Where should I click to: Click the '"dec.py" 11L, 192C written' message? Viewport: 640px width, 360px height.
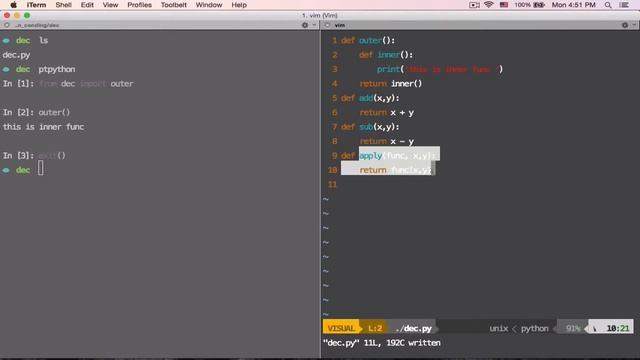click(x=382, y=343)
